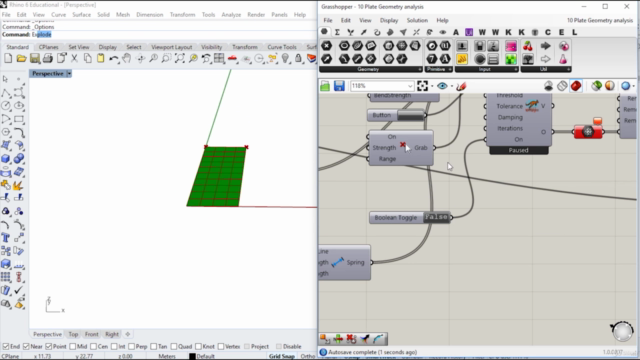Open the zoom extents dropdown arrow in Grasshopper
The image size is (640, 360).
click(x=432, y=86)
